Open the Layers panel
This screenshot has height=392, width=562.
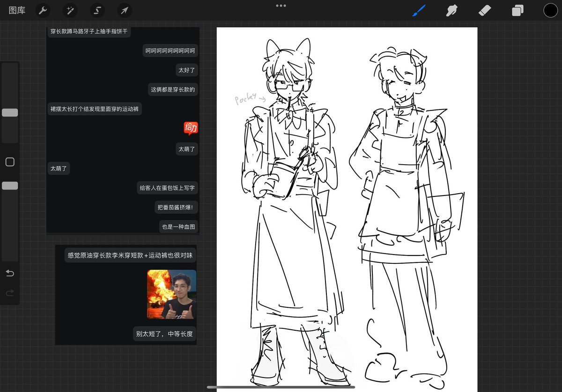[x=518, y=10]
